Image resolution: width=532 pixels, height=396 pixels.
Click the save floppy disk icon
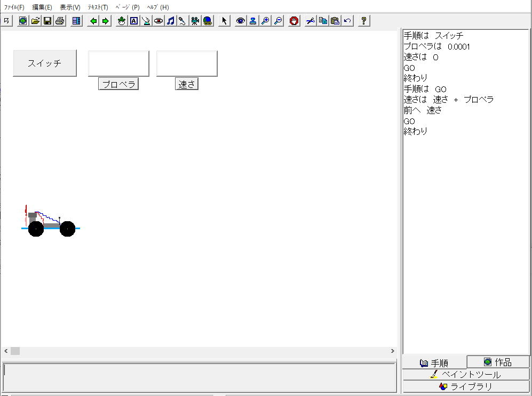(47, 21)
